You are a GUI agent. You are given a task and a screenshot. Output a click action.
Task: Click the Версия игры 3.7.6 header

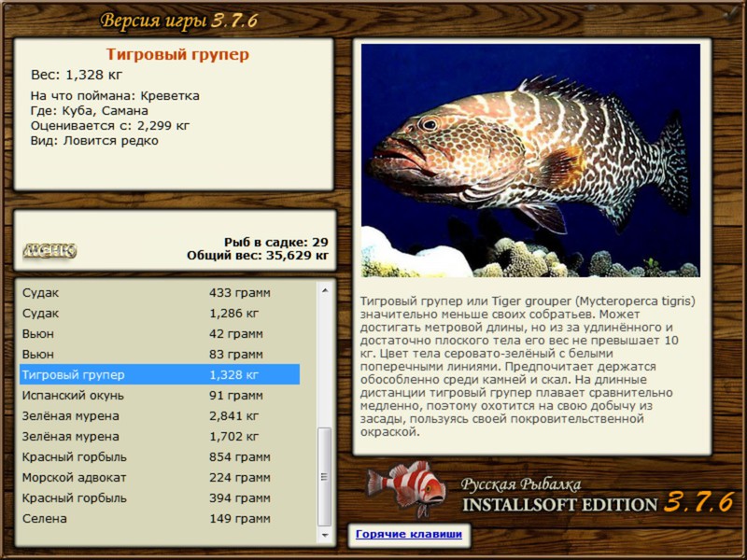pos(179,21)
